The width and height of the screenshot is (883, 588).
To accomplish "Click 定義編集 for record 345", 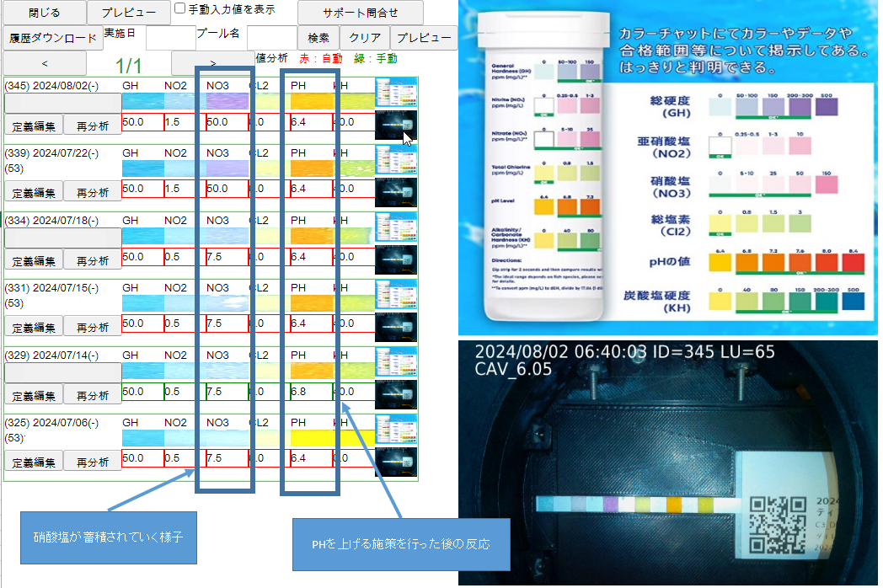I will point(34,126).
